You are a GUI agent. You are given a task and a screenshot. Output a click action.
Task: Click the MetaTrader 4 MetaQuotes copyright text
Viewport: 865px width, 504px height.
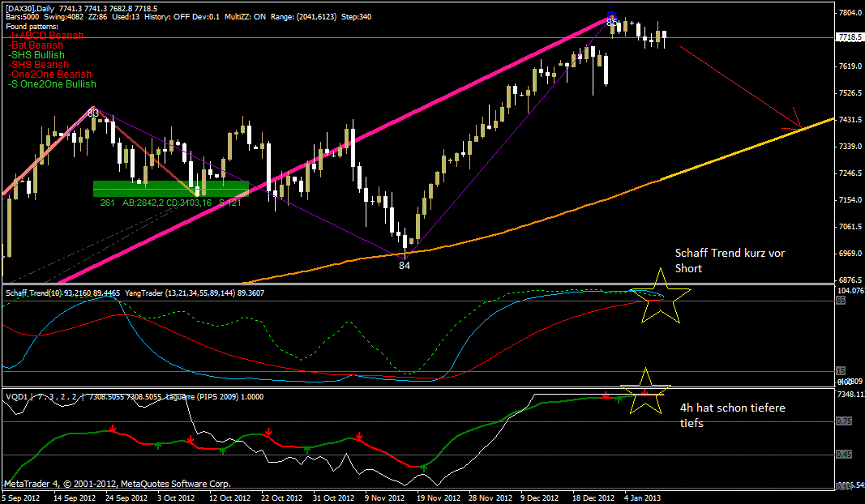[x=117, y=485]
